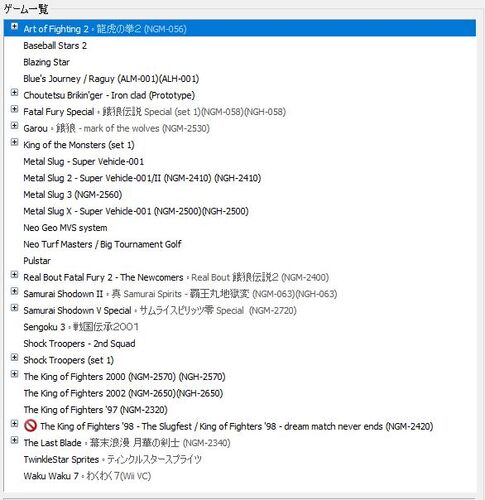Image resolution: width=485 pixels, height=500 pixels.
Task: Select Baseball Stars 2 in the list
Action: tap(55, 46)
